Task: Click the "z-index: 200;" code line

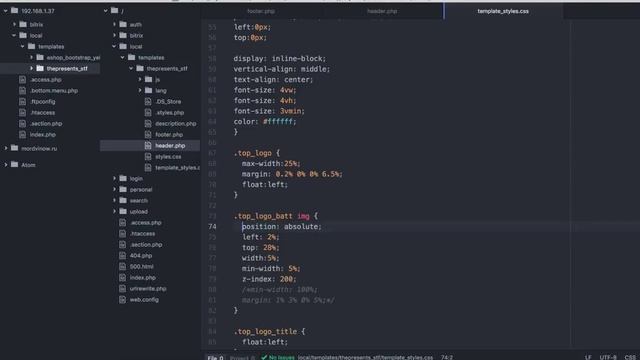Action: 269,279
